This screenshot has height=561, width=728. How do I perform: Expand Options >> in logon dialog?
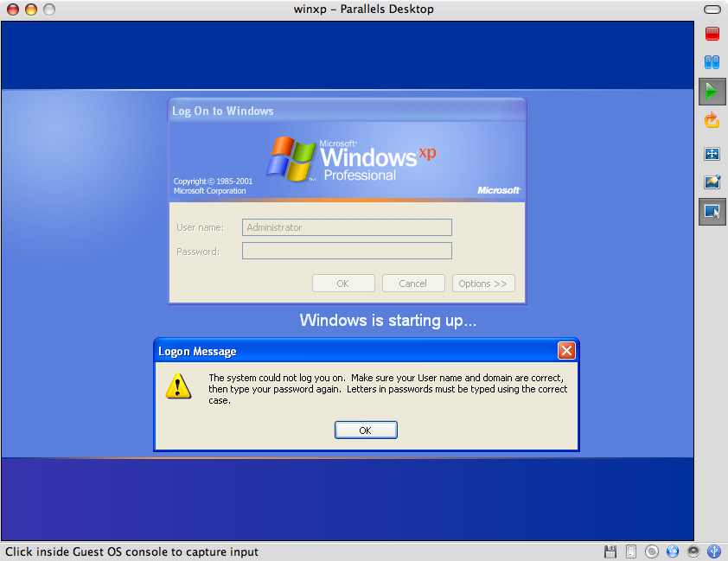coord(483,284)
